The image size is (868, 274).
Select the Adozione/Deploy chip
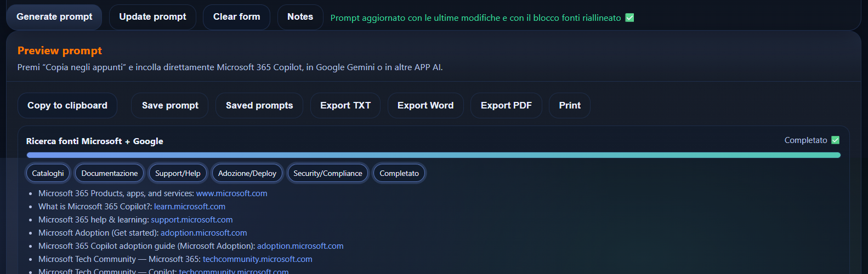tap(247, 173)
